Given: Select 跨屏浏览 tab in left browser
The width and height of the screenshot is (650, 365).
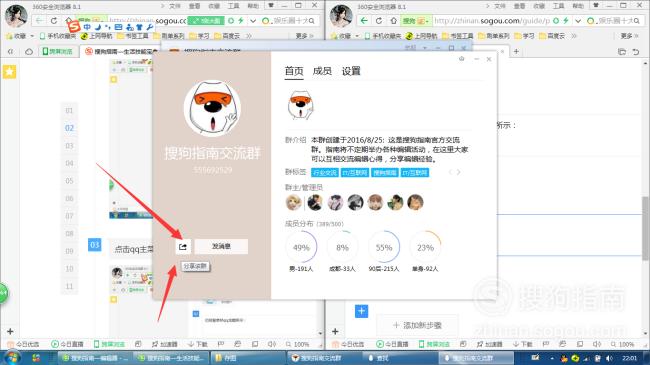Looking at the screenshot, I should [x=58, y=51].
